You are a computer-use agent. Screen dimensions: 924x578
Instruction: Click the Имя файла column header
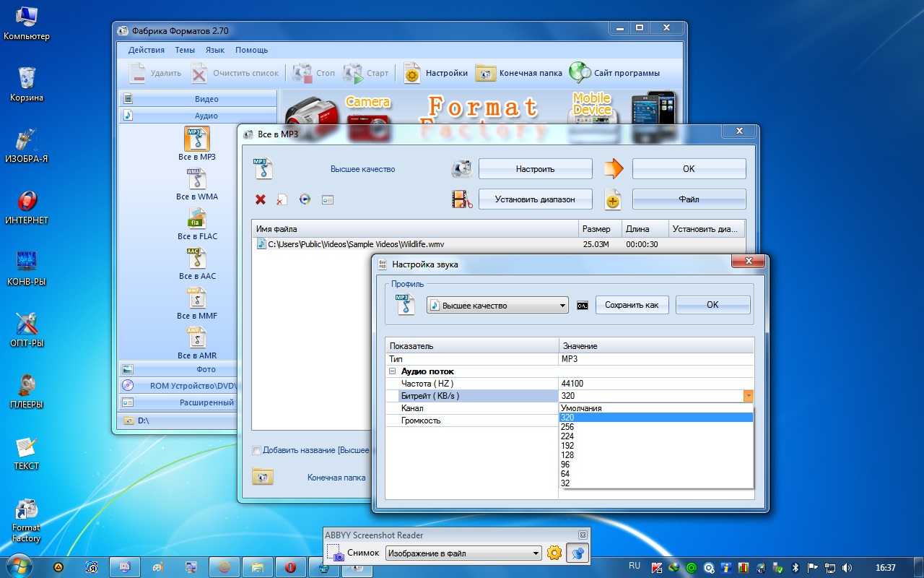click(x=415, y=229)
